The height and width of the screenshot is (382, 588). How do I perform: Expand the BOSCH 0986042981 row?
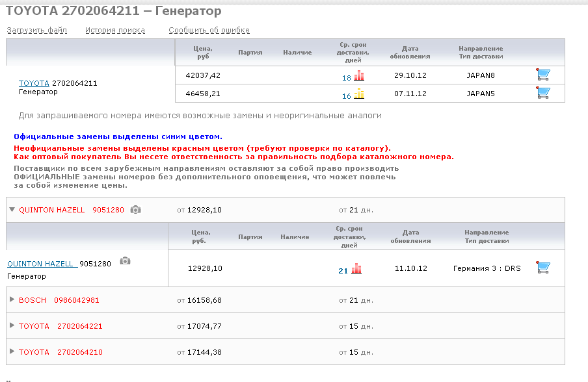point(12,299)
